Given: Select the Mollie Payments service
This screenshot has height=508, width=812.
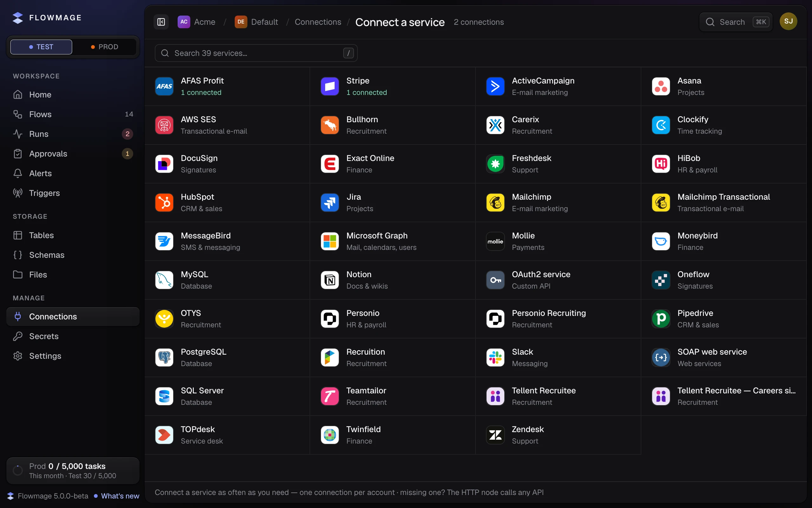Looking at the screenshot, I should coord(558,241).
